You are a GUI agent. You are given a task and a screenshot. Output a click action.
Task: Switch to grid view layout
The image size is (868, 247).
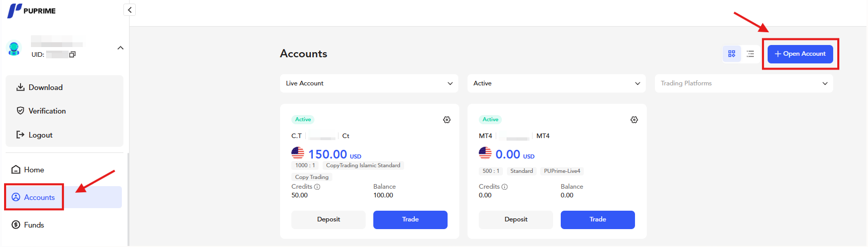pyautogui.click(x=731, y=54)
